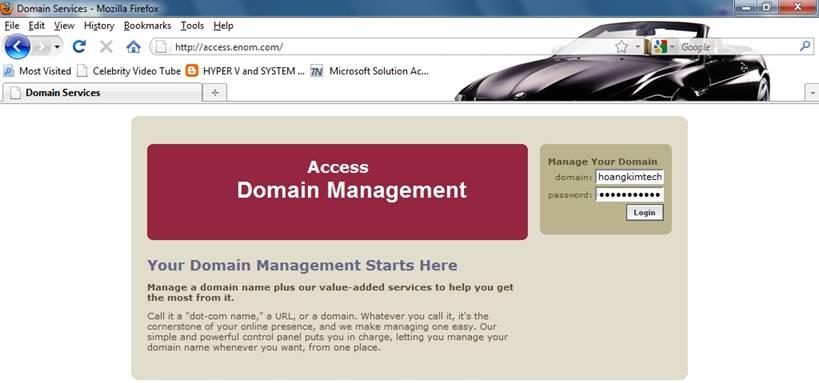The width and height of the screenshot is (819, 383).
Task: Open the Edit menu
Action: click(x=37, y=26)
